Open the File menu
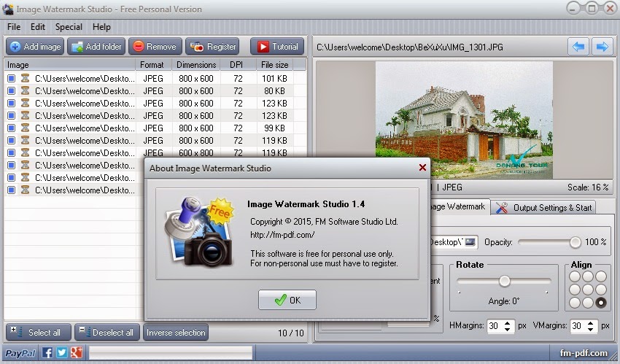The height and width of the screenshot is (364, 620). click(x=14, y=27)
